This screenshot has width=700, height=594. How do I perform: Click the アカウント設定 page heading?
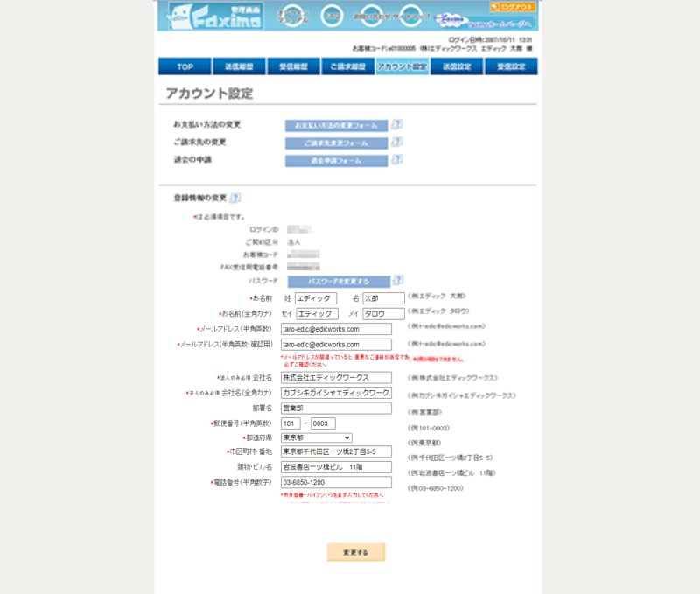(x=209, y=94)
